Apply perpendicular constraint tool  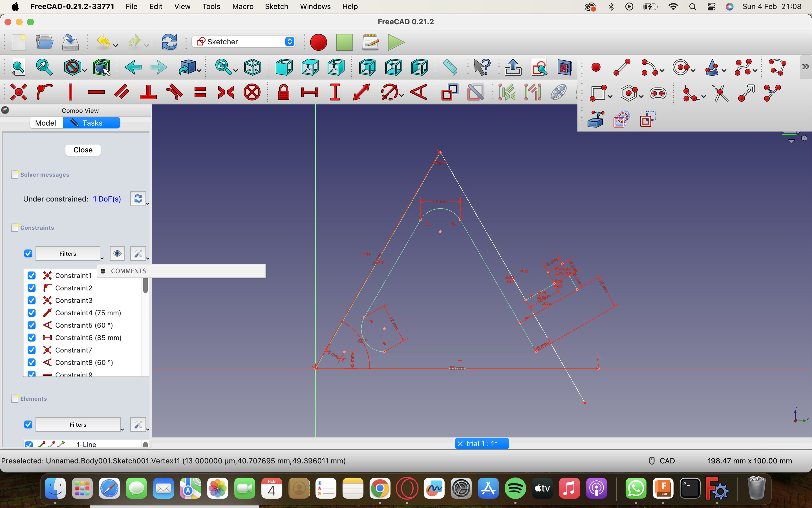tap(148, 92)
